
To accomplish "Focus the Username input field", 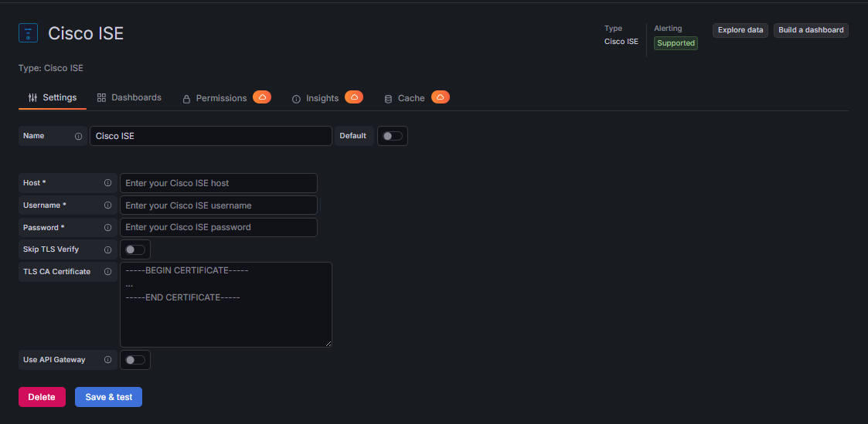I will coord(219,205).
